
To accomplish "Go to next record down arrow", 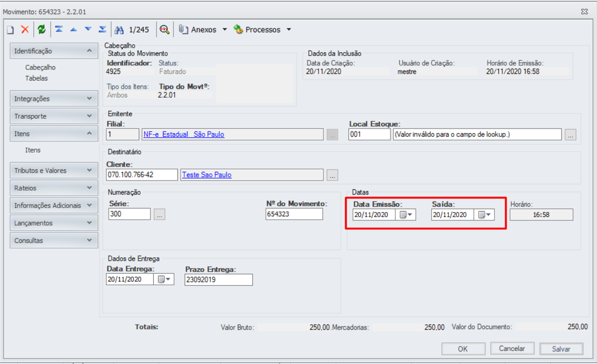I will point(88,29).
